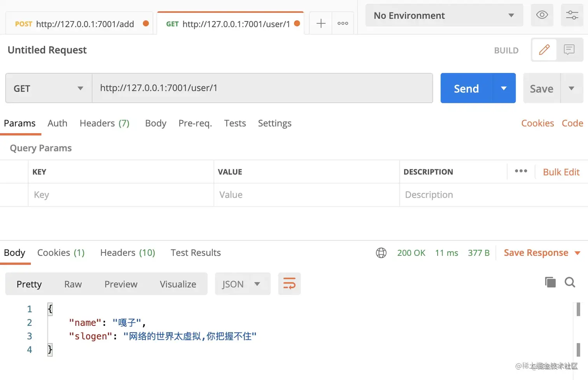The image size is (588, 380).
Task: Select the Visualize view
Action: (178, 284)
